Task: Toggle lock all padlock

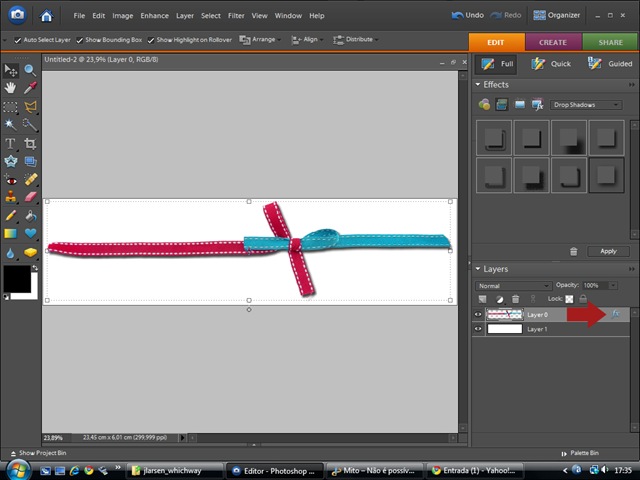Action: pos(583,299)
